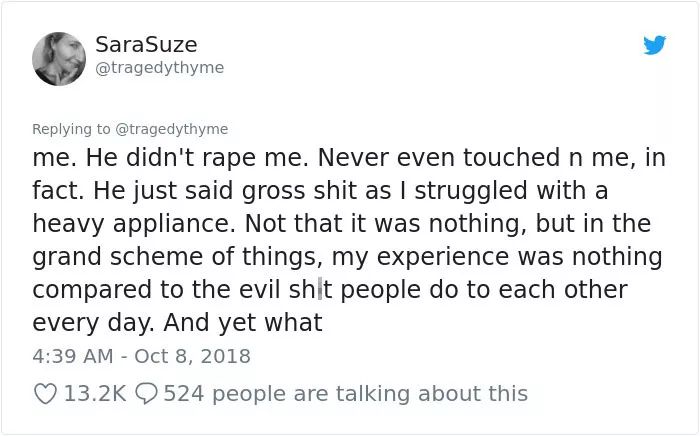Click the 13.2K likes count
Viewport: 700px width, 436px height.
click(95, 394)
